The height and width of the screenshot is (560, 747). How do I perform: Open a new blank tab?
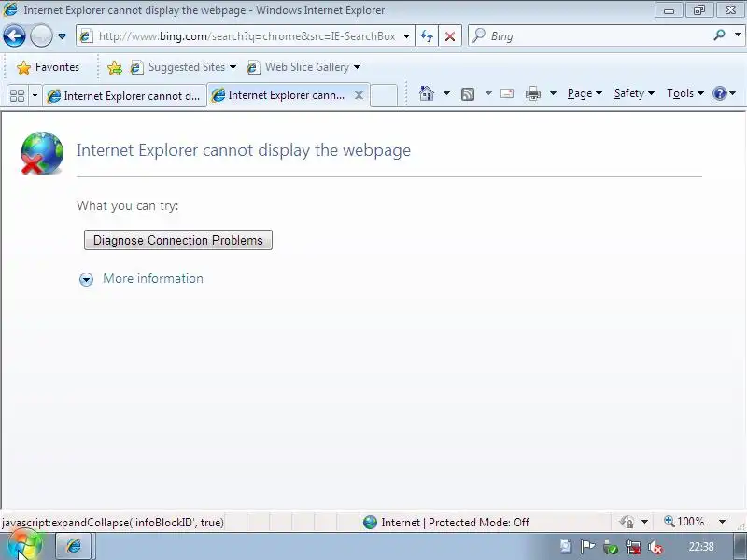pyautogui.click(x=384, y=95)
